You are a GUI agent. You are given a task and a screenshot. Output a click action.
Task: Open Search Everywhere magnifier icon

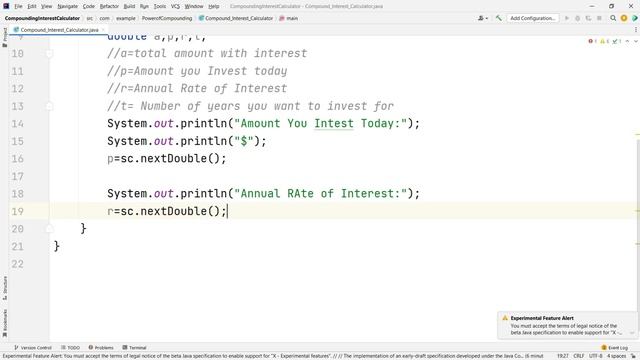(613, 18)
